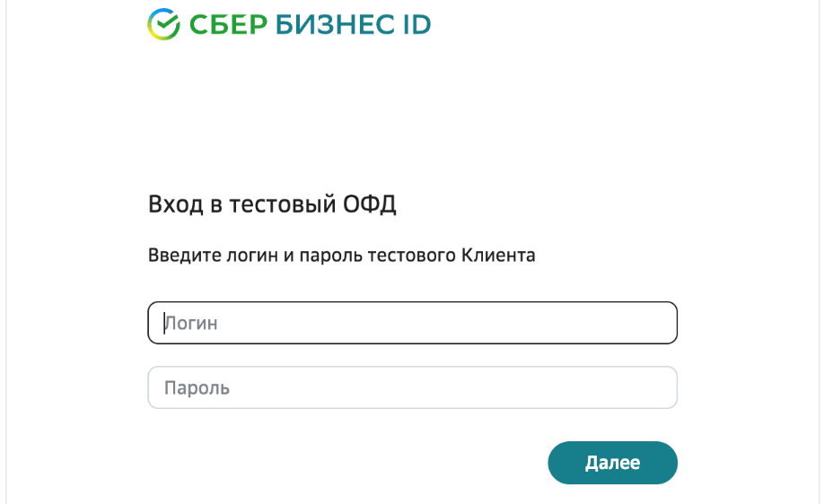Viewport: 824px width, 504px height.
Task: Focus the Пароль input field
Action: click(x=412, y=388)
